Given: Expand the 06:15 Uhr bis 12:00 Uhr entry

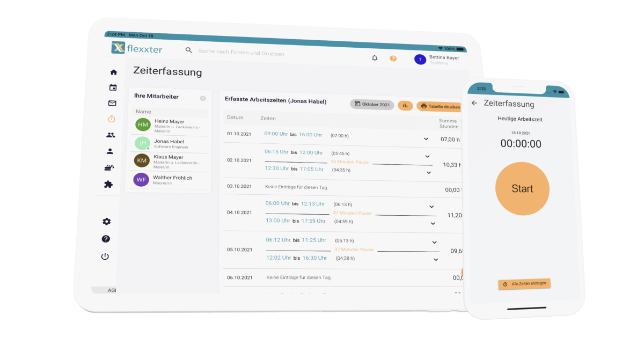Looking at the screenshot, I should [428, 157].
